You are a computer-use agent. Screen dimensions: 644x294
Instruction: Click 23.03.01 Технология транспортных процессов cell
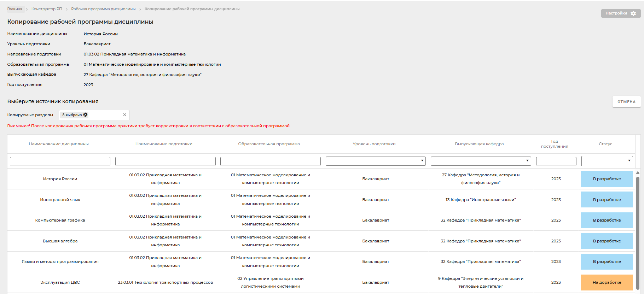[x=165, y=282]
